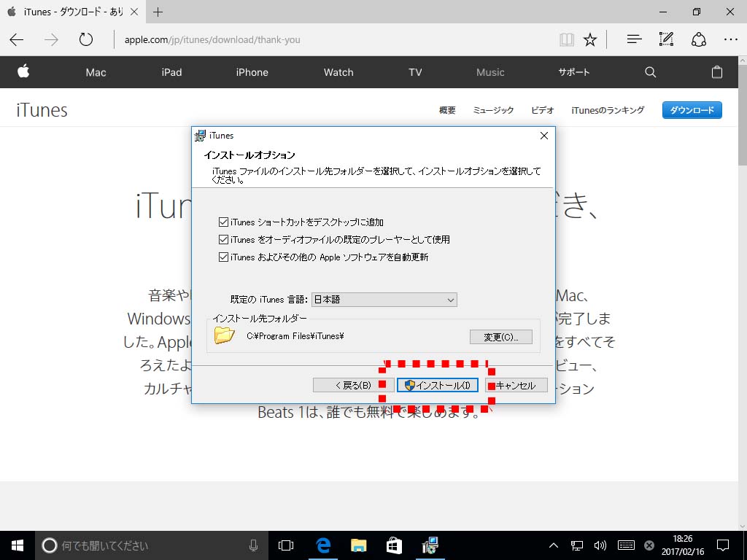Screen dimensions: 747x560
Task: Open the Edge more options menu
Action: click(730, 39)
